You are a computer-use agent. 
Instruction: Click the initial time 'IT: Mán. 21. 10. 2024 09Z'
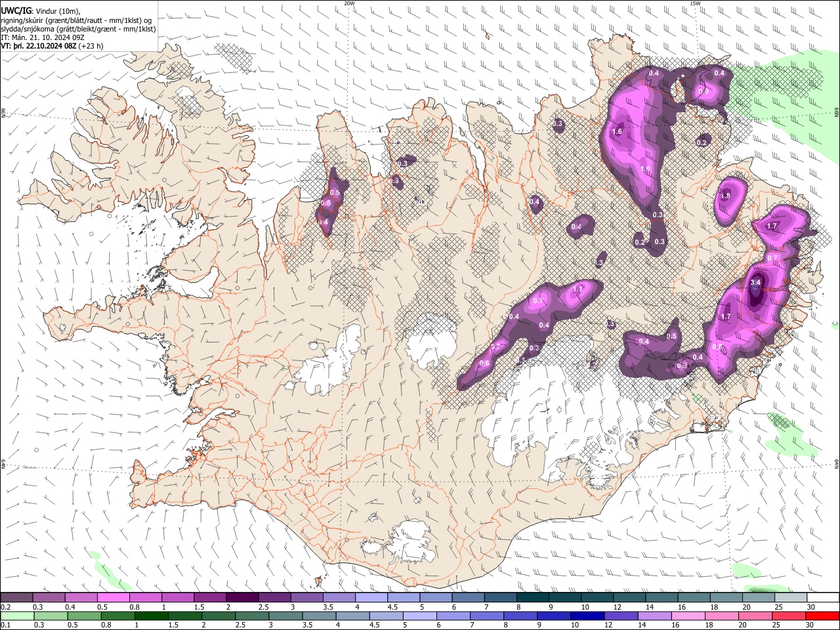[x=43, y=37]
